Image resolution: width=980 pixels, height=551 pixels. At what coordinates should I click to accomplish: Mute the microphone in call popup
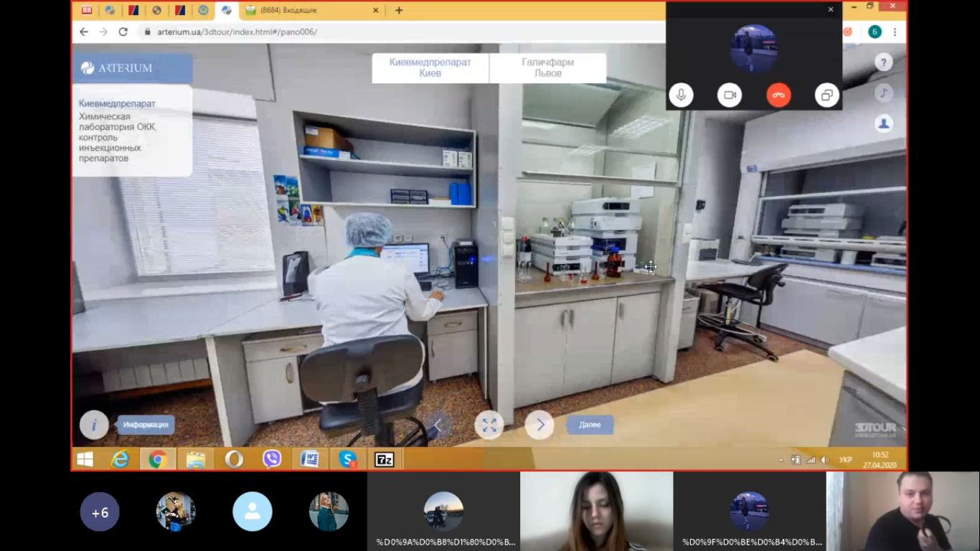(681, 95)
